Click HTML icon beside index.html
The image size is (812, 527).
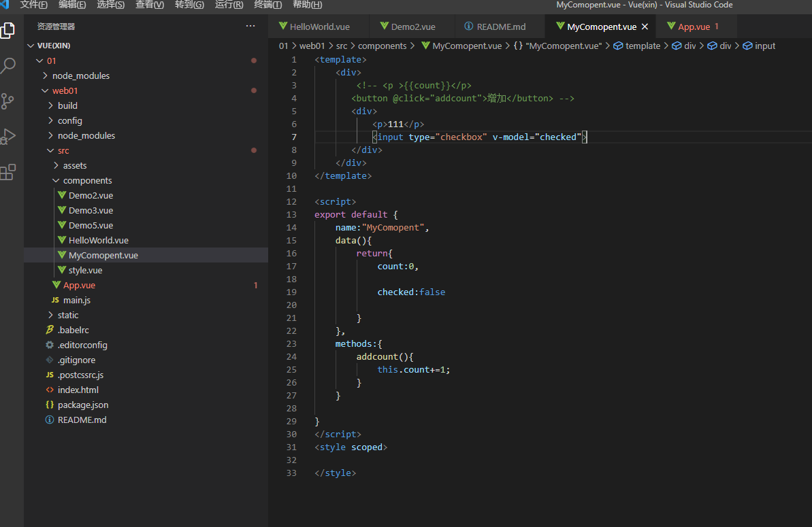click(x=50, y=390)
